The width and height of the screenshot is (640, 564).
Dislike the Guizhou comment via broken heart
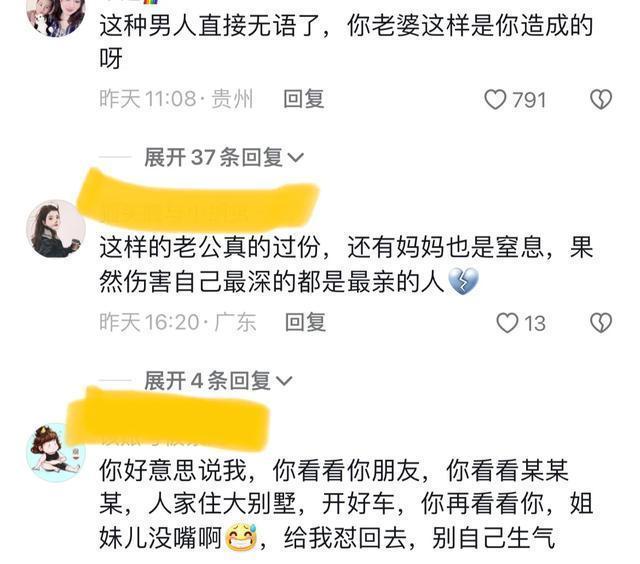pyautogui.click(x=601, y=100)
